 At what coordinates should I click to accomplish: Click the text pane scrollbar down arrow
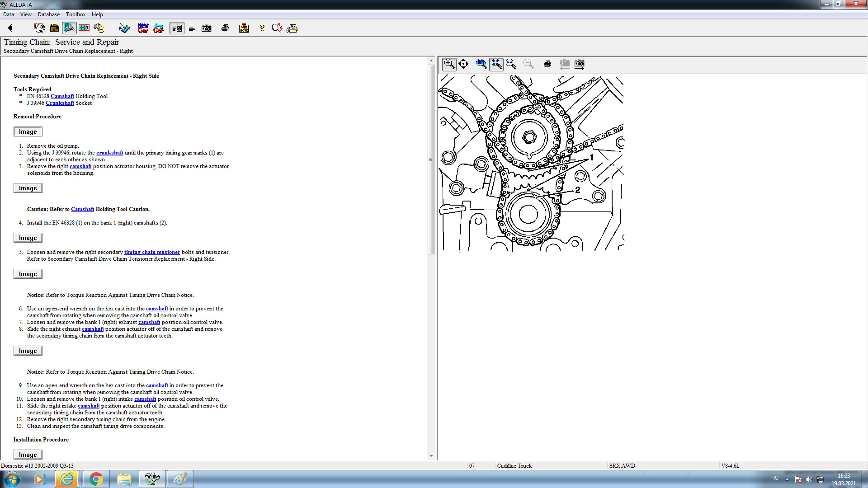click(x=431, y=456)
